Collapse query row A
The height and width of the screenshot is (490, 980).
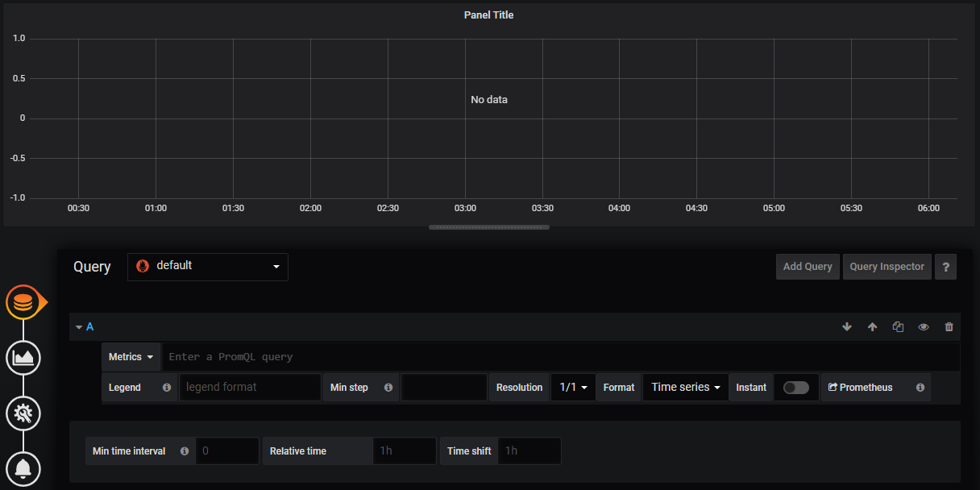click(x=80, y=327)
